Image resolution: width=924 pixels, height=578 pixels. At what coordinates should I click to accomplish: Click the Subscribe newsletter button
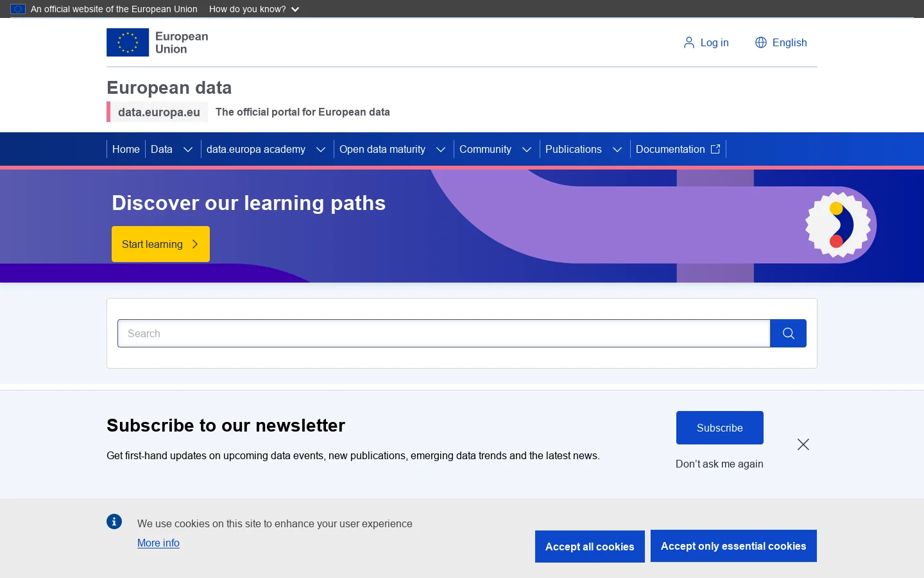(x=720, y=428)
